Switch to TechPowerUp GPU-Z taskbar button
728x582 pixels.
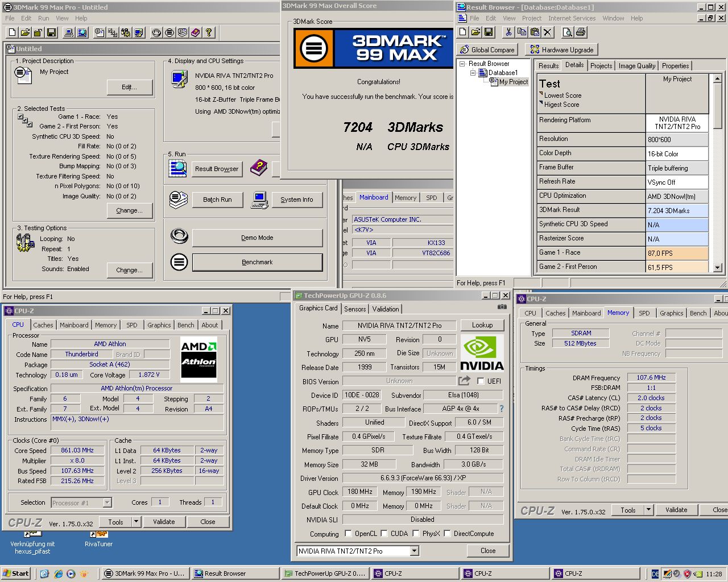click(x=325, y=573)
